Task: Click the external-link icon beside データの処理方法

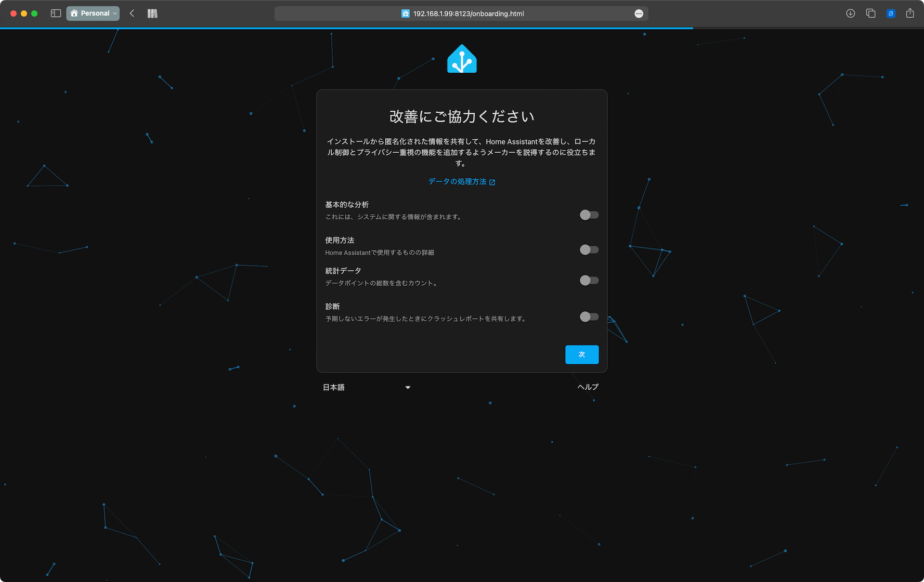Action: tap(492, 182)
